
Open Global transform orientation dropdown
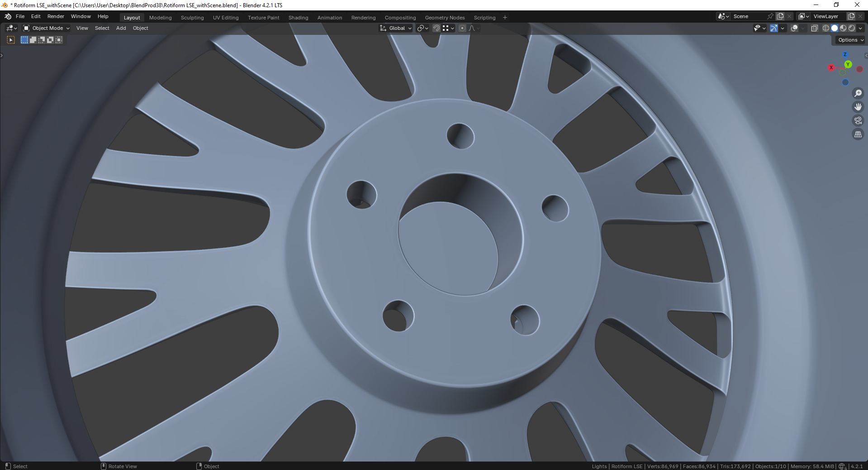tap(396, 28)
